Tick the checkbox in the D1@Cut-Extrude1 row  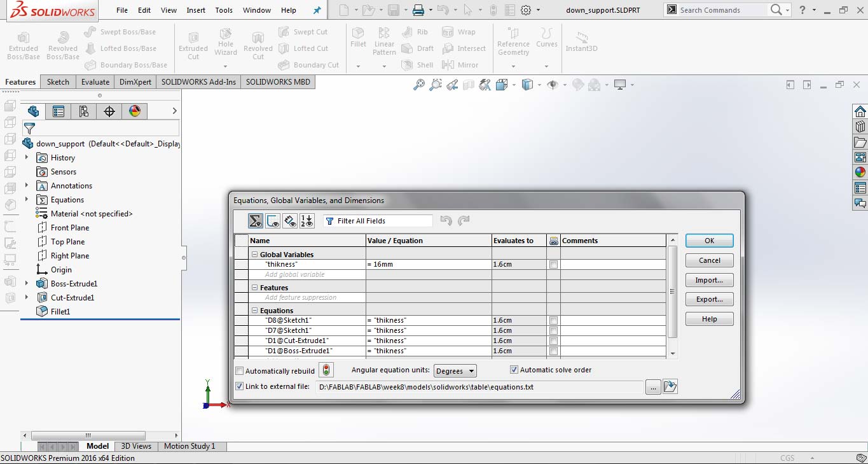coord(553,341)
